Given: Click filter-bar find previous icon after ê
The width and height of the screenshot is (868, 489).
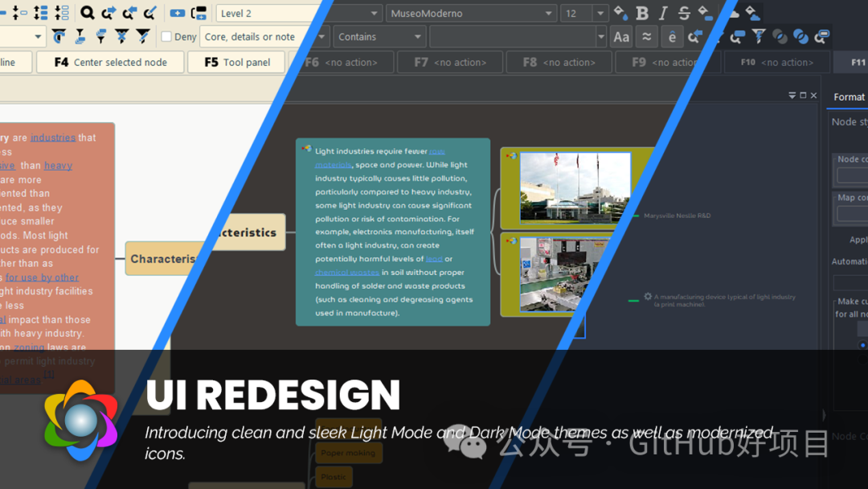Looking at the screenshot, I should point(694,36).
